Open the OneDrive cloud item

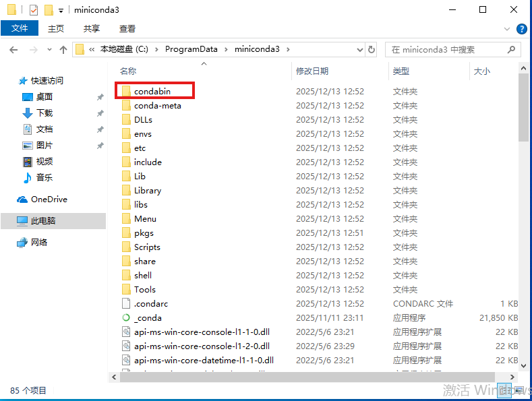pyautogui.click(x=49, y=199)
